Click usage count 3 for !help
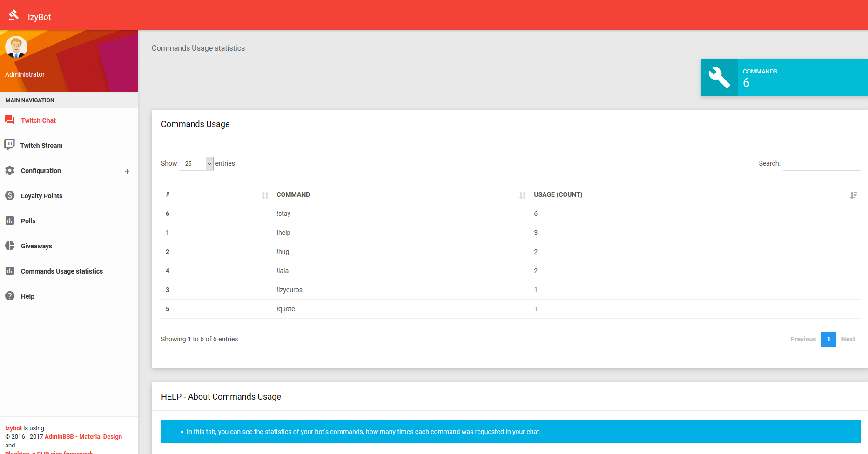The height and width of the screenshot is (454, 868). coord(536,233)
